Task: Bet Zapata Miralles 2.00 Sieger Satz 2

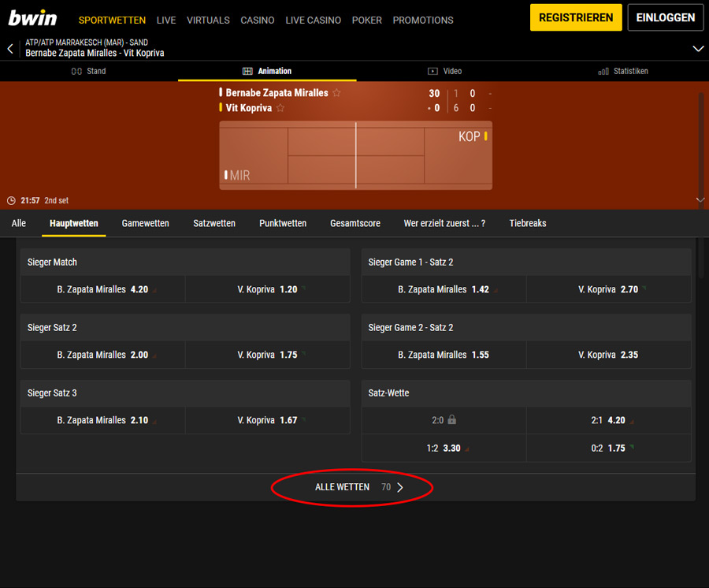Action: 102,355
